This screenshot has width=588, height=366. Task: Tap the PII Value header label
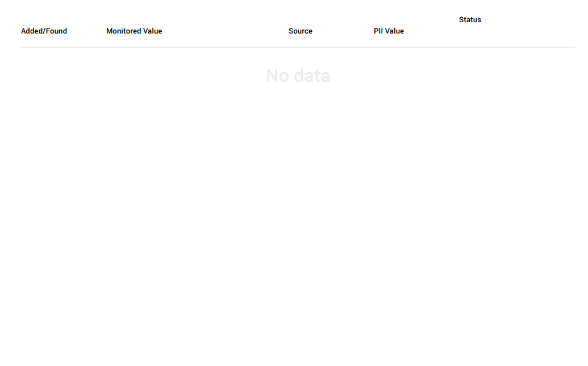tap(389, 31)
